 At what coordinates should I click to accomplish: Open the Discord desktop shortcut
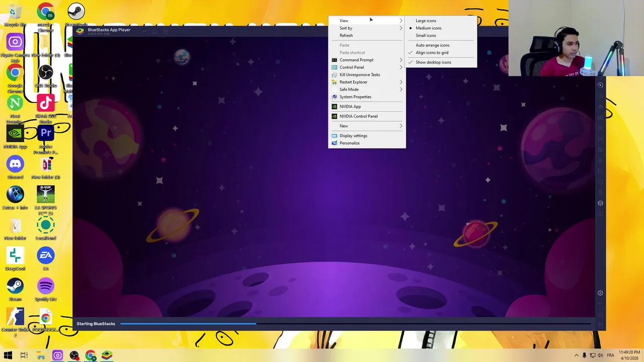coord(15,167)
